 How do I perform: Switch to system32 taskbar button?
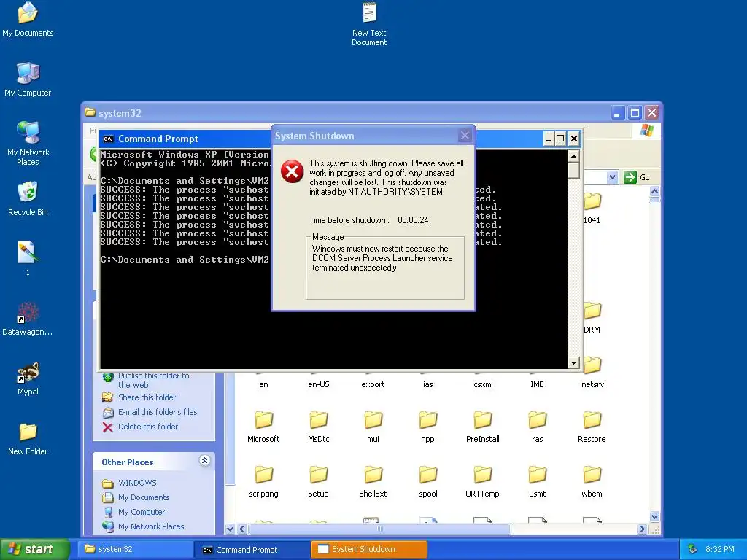pos(136,549)
